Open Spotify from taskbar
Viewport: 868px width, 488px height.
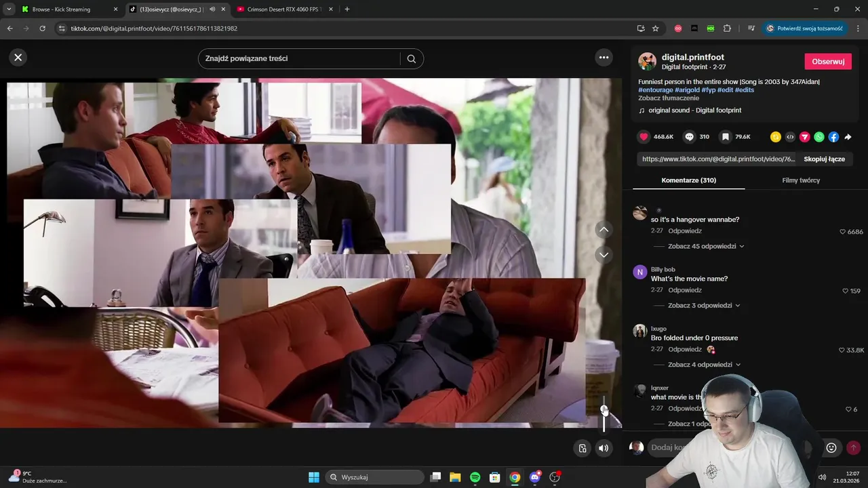475,477
